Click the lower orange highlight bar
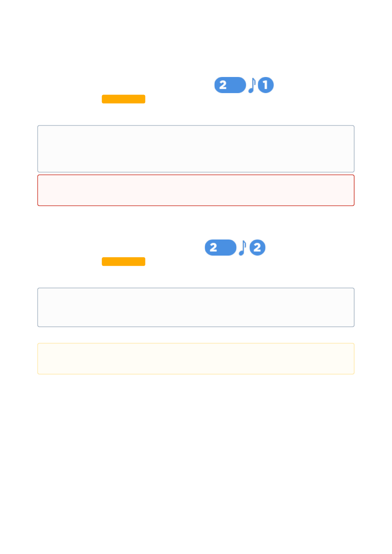This screenshot has height=554, width=392. click(x=123, y=262)
